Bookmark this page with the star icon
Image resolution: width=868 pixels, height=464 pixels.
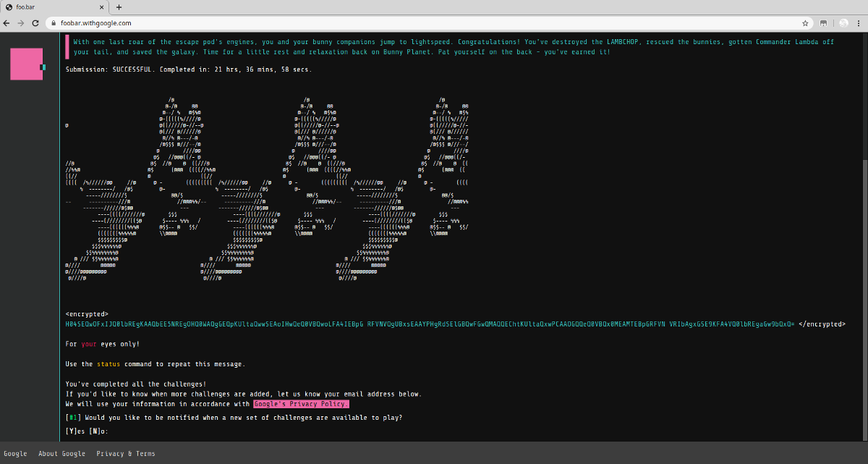point(805,23)
